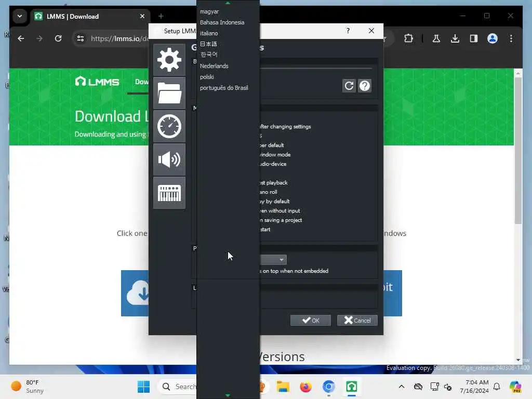Screen dimensions: 532x399
Task: Open Chrome labs flask icon
Action: [436, 38]
